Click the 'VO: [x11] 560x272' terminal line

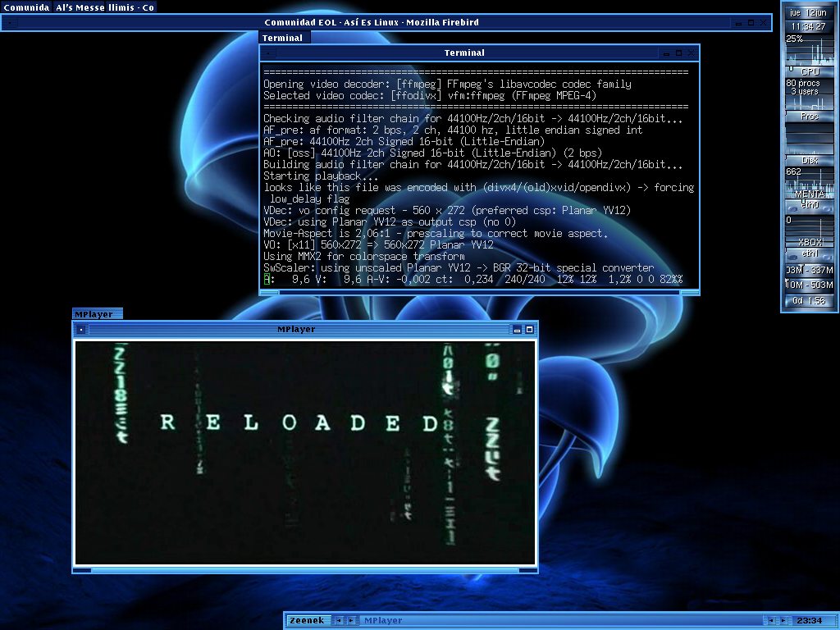pos(378,244)
